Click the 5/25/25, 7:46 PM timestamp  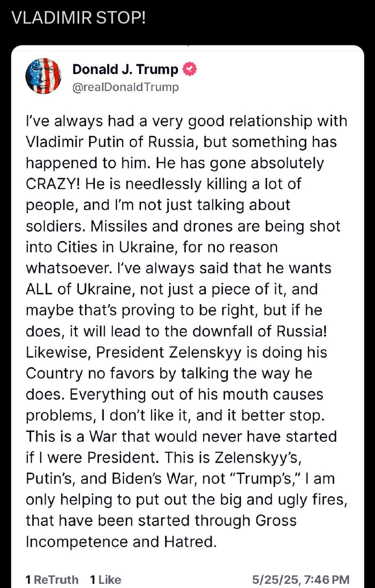301,579
